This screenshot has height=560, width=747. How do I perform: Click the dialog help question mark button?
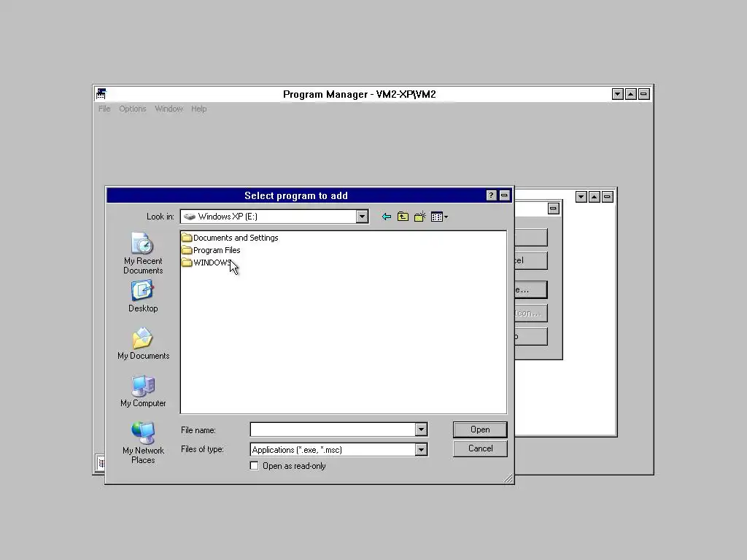(x=491, y=195)
